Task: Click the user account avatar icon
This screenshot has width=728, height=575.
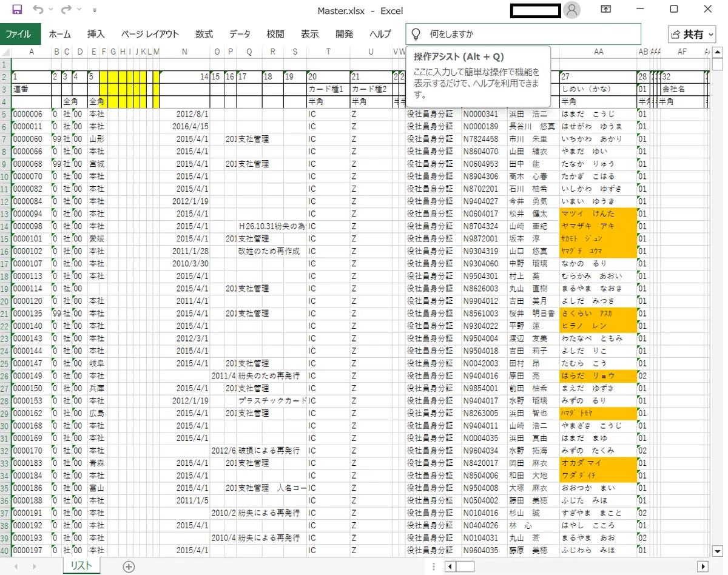Action: click(571, 10)
